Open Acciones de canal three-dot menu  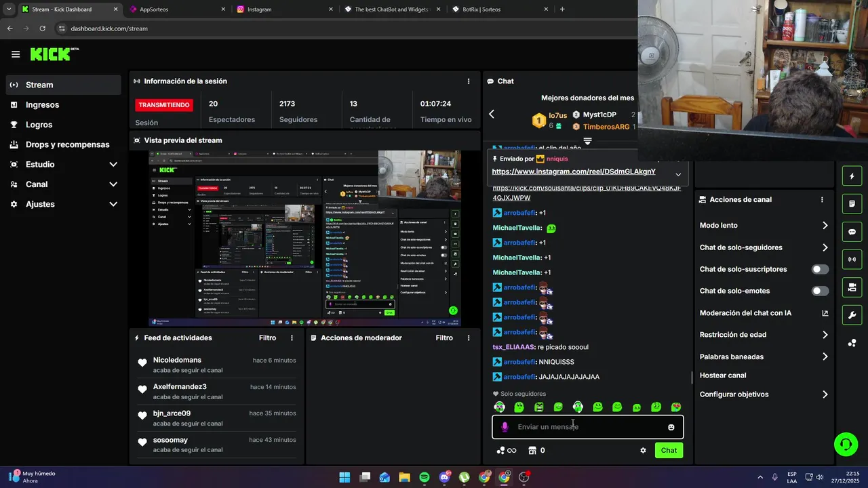coord(822,200)
